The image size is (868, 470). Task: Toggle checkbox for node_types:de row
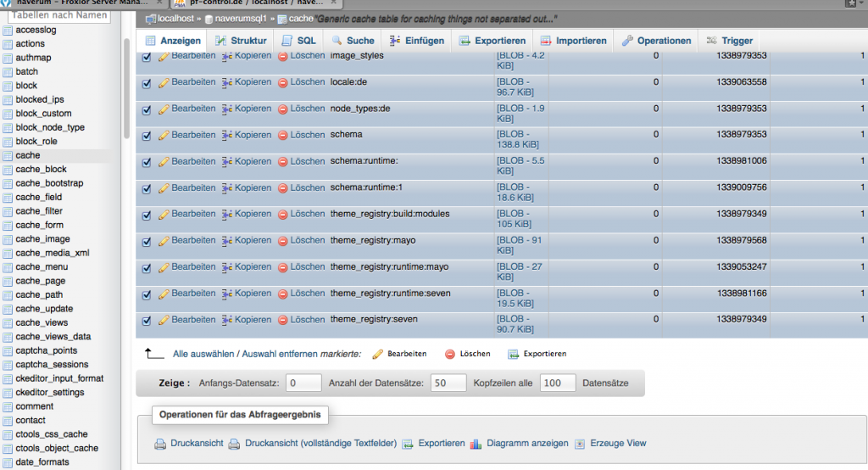147,109
